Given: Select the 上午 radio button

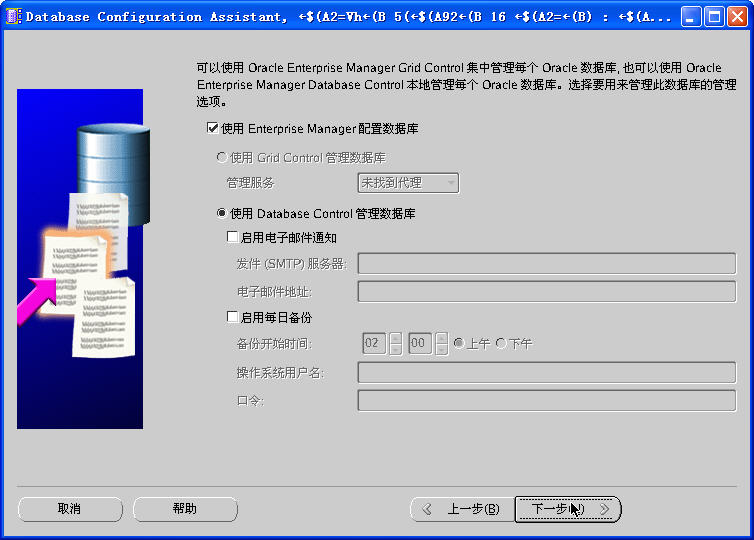Looking at the screenshot, I should (x=459, y=343).
